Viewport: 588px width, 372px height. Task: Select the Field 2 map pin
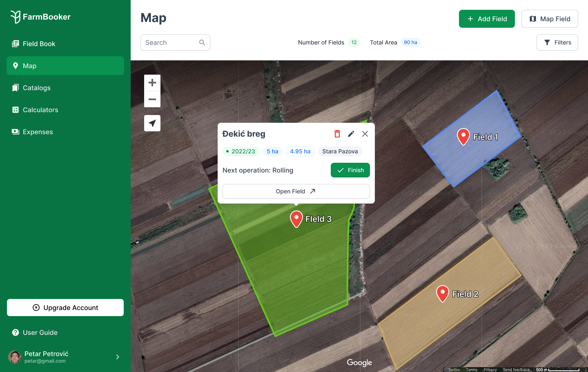[x=443, y=293]
